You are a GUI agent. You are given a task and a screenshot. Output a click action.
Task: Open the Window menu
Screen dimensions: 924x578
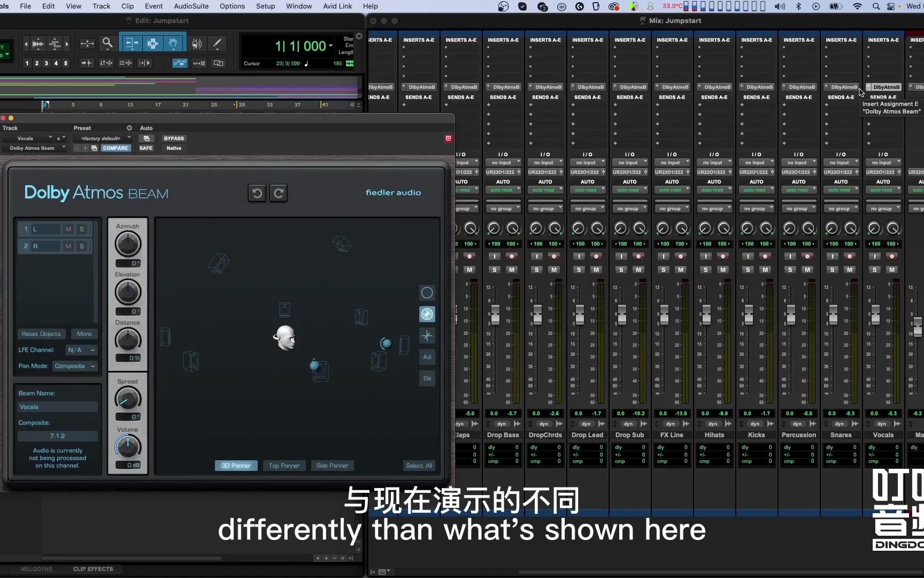point(299,6)
